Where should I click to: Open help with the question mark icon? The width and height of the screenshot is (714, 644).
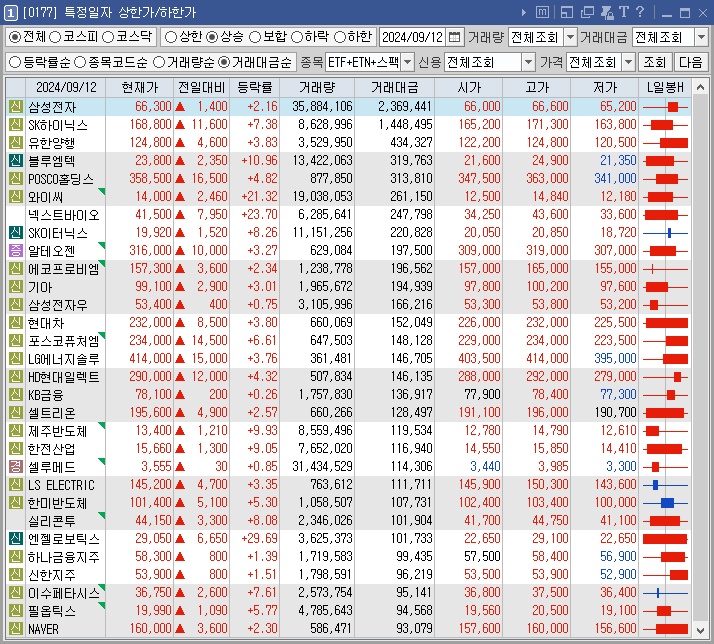point(640,12)
